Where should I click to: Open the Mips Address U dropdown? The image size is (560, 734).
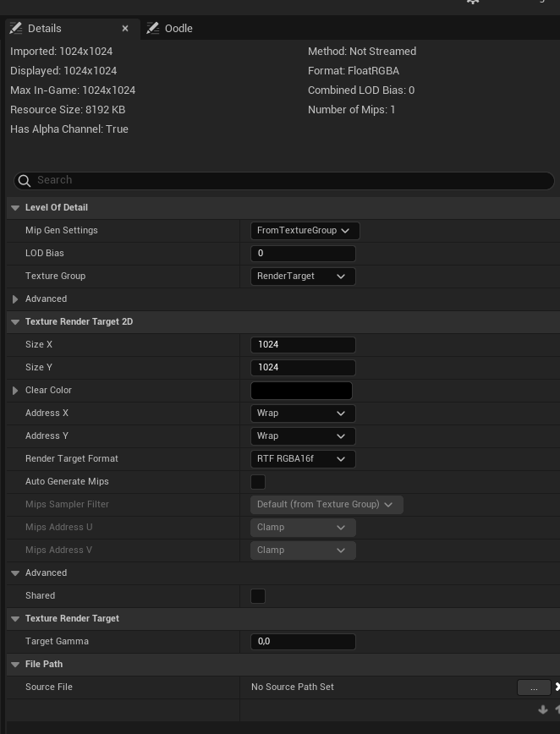[303, 528]
